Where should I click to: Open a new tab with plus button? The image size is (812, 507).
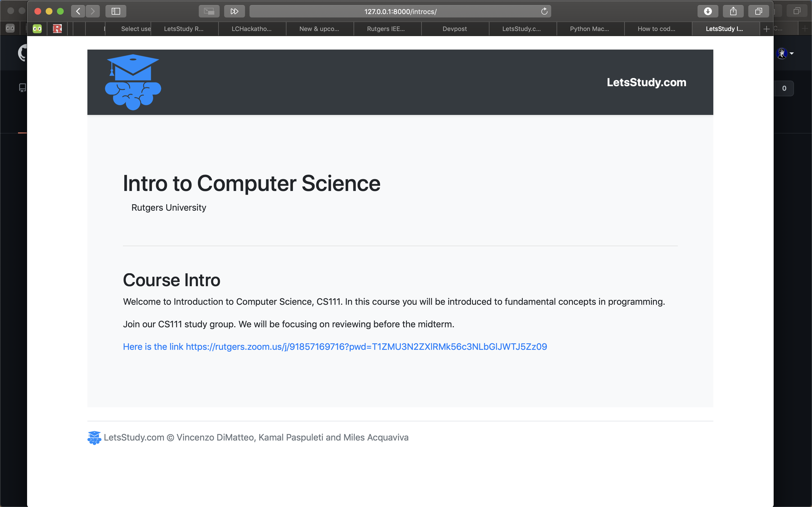(x=766, y=29)
